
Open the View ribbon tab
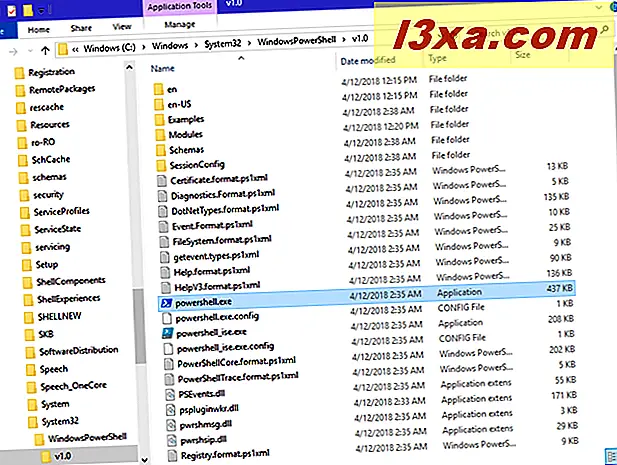coord(122,27)
